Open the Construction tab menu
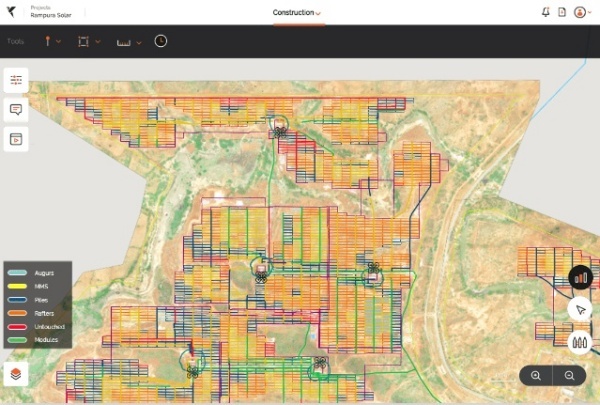The height and width of the screenshot is (405, 600). point(297,13)
